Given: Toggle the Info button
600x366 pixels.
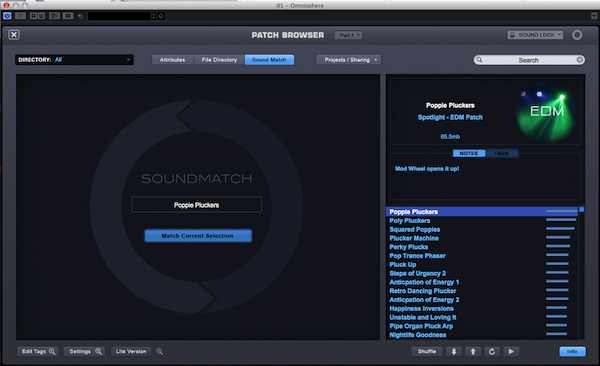Looking at the screenshot, I should (x=572, y=351).
